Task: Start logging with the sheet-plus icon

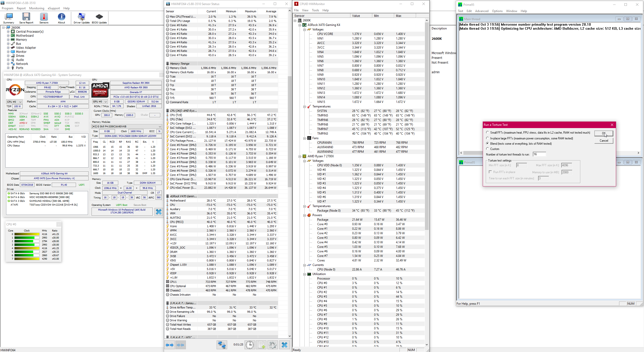Action: point(261,345)
